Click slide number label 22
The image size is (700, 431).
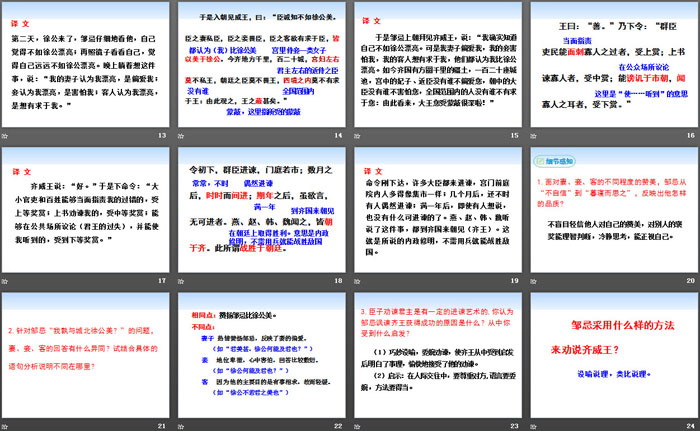pyautogui.click(x=338, y=426)
